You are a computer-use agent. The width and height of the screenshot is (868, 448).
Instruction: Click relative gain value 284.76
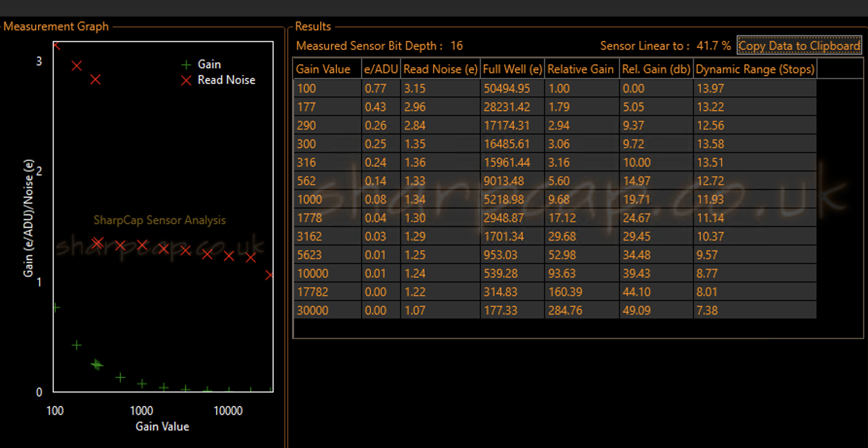(582, 310)
